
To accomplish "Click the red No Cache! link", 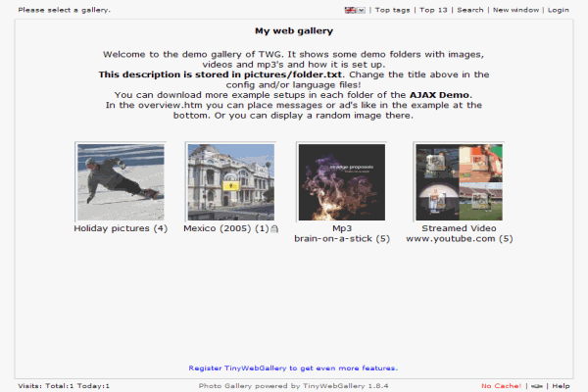I will 501,385.
